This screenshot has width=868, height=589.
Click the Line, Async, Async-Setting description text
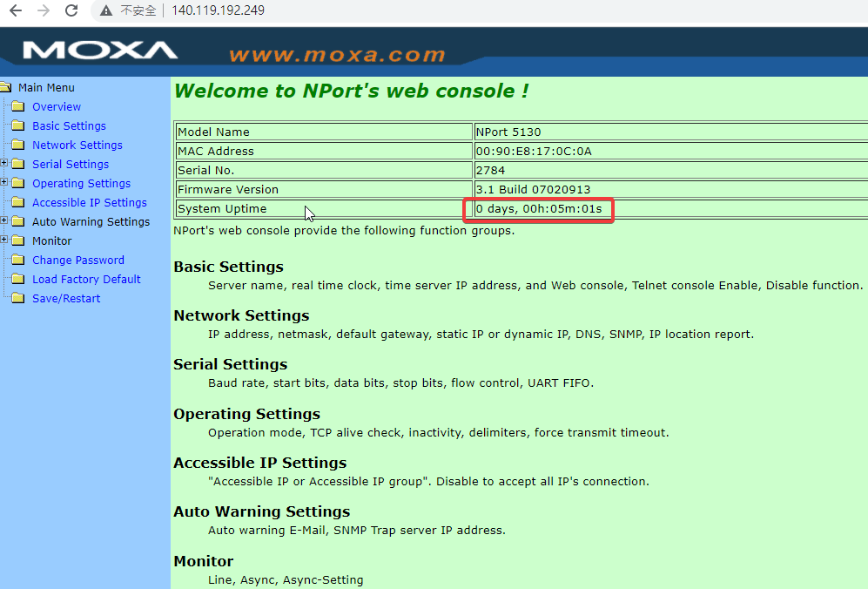(x=286, y=580)
